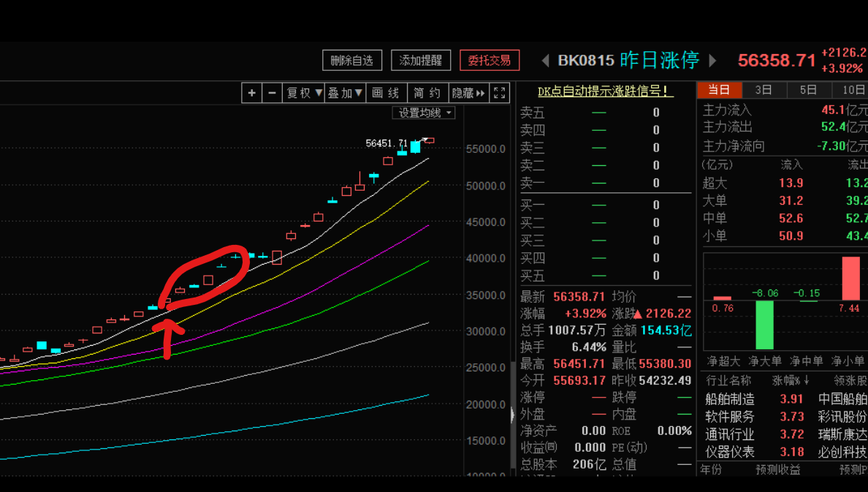
Task: Open 委托交易 trading button
Action: (490, 60)
